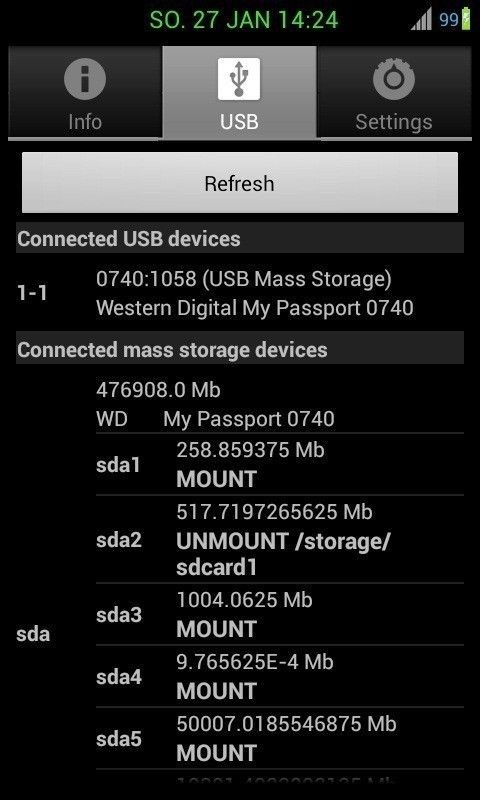Image resolution: width=480 pixels, height=800 pixels.
Task: Tap the 476908.0 Mb drive size
Action: tap(158, 390)
